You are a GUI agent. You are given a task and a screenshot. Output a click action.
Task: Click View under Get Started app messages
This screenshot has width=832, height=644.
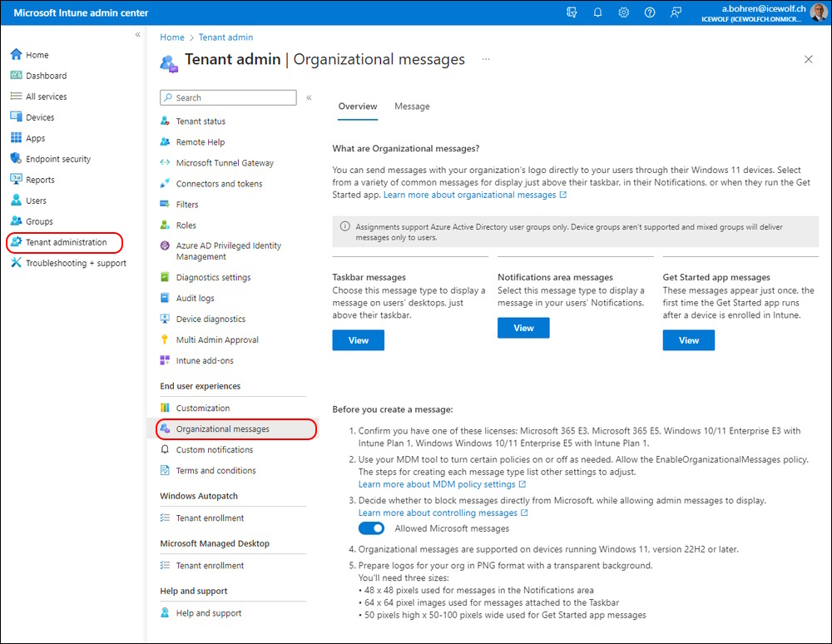click(688, 340)
